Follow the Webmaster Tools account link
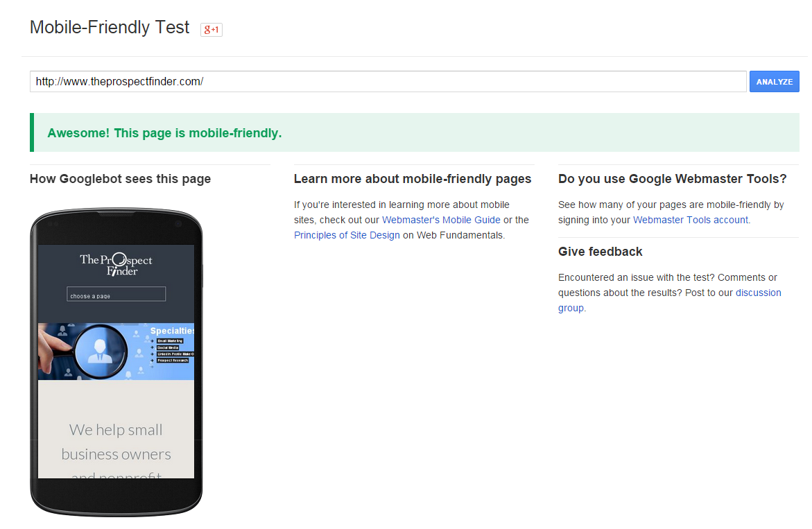 691,220
